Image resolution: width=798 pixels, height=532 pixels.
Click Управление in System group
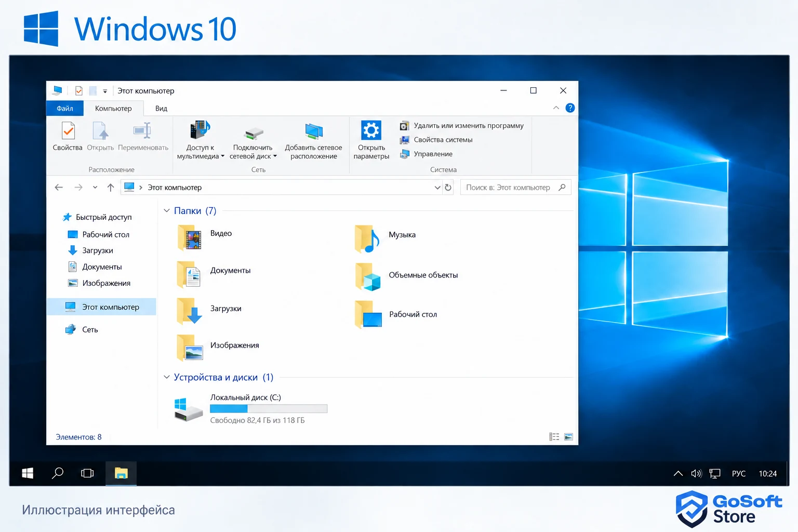pyautogui.click(x=426, y=154)
